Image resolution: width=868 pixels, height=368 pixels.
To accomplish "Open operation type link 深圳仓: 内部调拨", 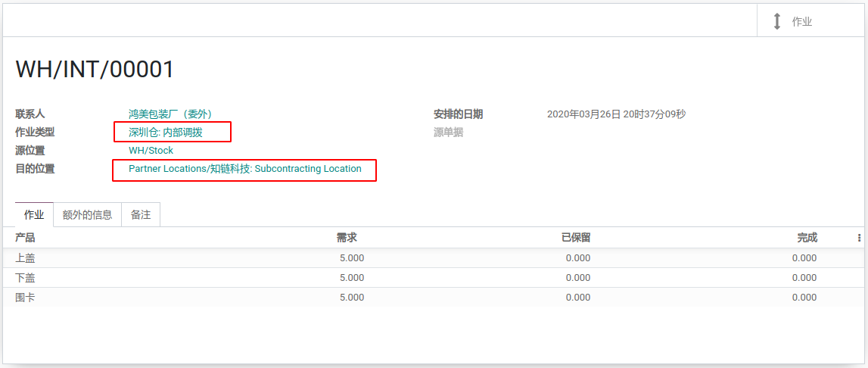I will point(166,133).
